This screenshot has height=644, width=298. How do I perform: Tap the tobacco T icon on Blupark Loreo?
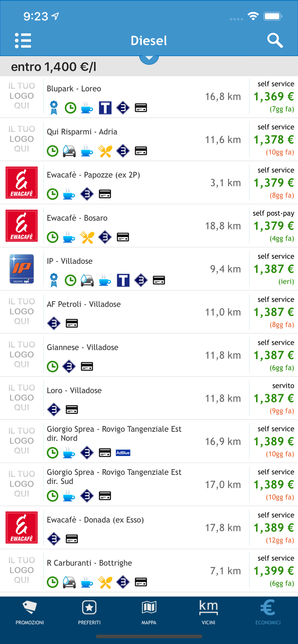click(105, 108)
